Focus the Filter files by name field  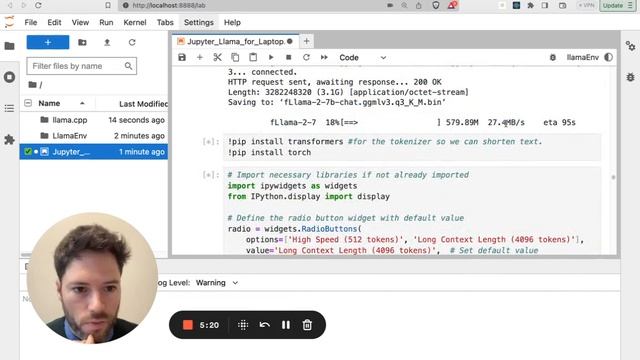pos(82,66)
